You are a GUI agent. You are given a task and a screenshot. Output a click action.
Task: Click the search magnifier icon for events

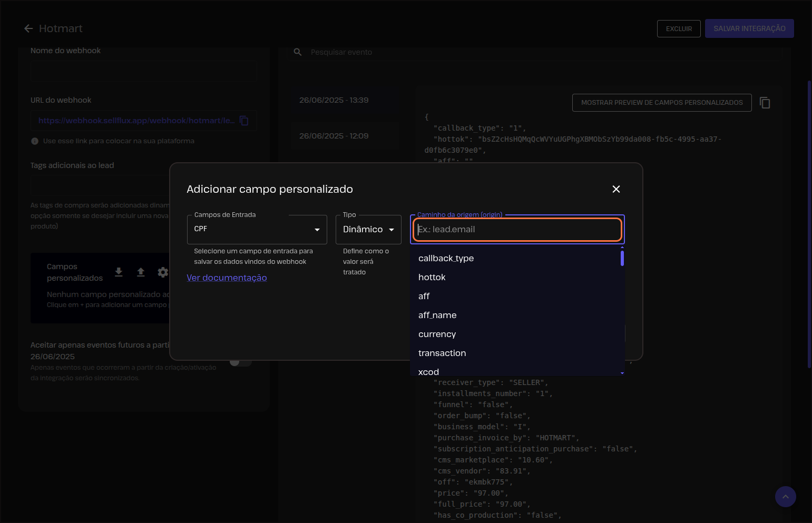[298, 52]
